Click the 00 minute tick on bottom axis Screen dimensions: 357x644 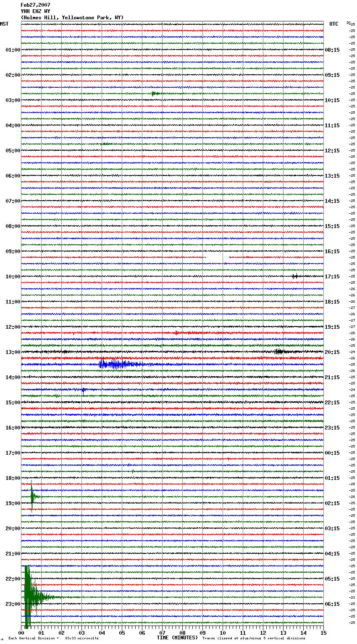[x=21, y=633]
